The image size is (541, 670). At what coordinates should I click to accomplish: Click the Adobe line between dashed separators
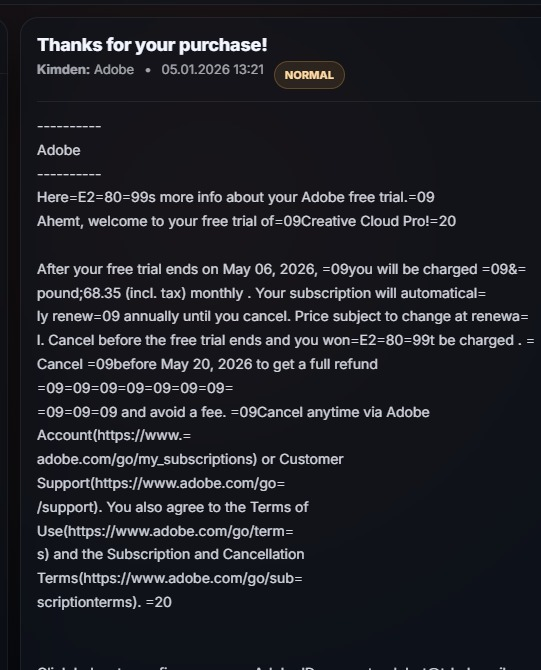(x=59, y=150)
